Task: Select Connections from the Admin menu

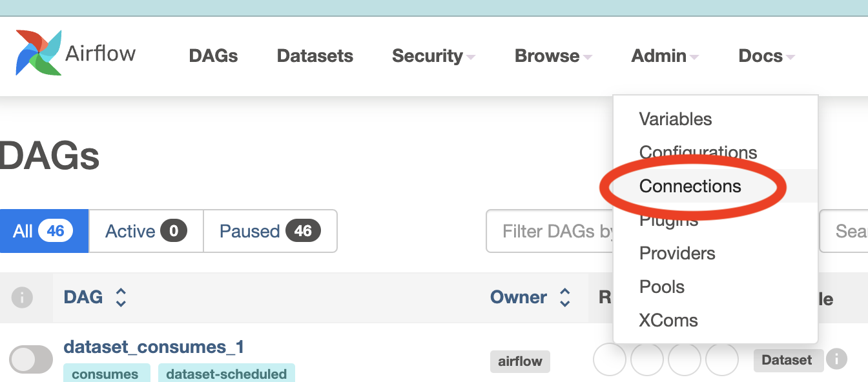Action: click(x=690, y=186)
